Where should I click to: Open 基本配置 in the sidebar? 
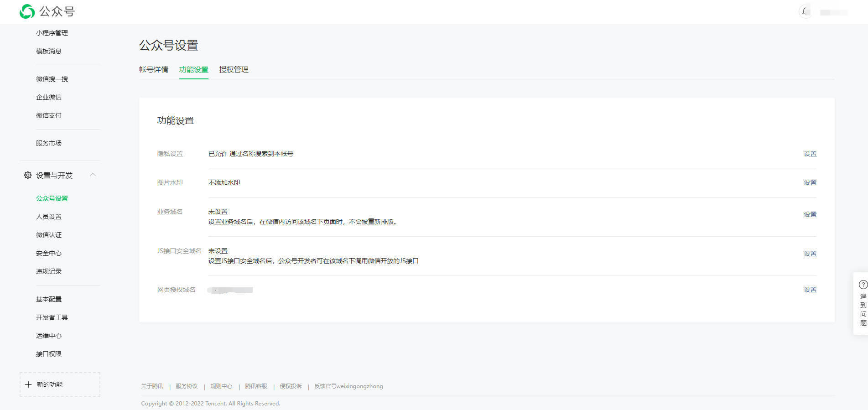tap(49, 299)
